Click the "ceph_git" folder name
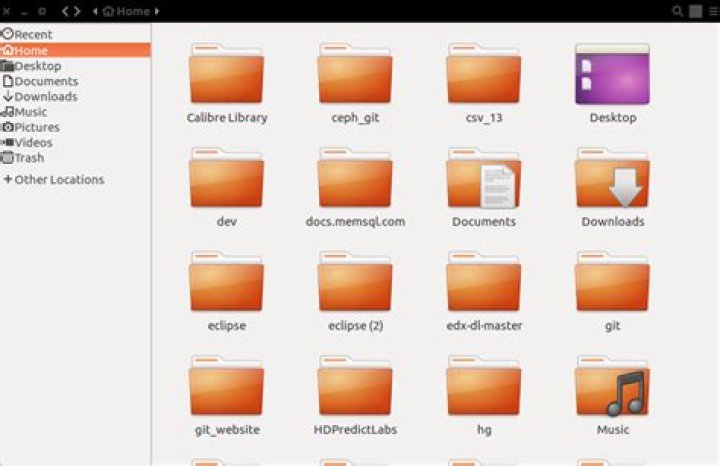 pos(355,118)
